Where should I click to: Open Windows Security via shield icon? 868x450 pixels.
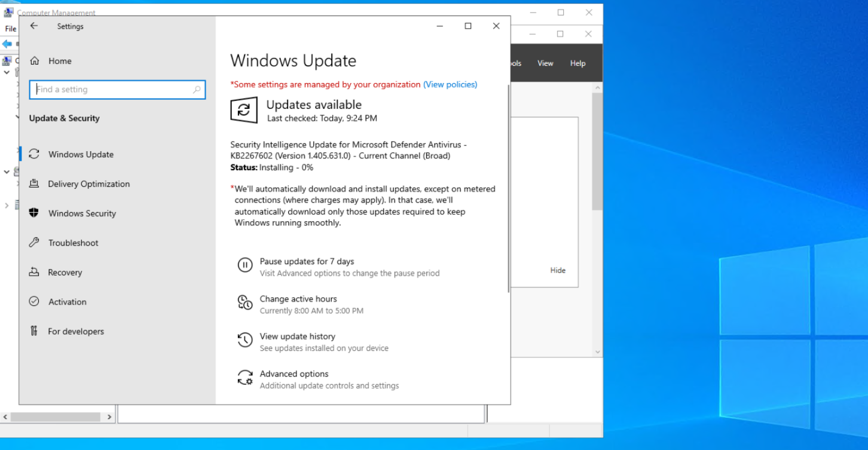point(34,213)
